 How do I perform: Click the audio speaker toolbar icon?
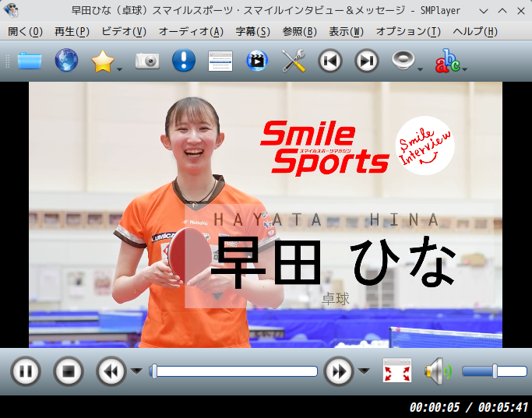coord(403,61)
